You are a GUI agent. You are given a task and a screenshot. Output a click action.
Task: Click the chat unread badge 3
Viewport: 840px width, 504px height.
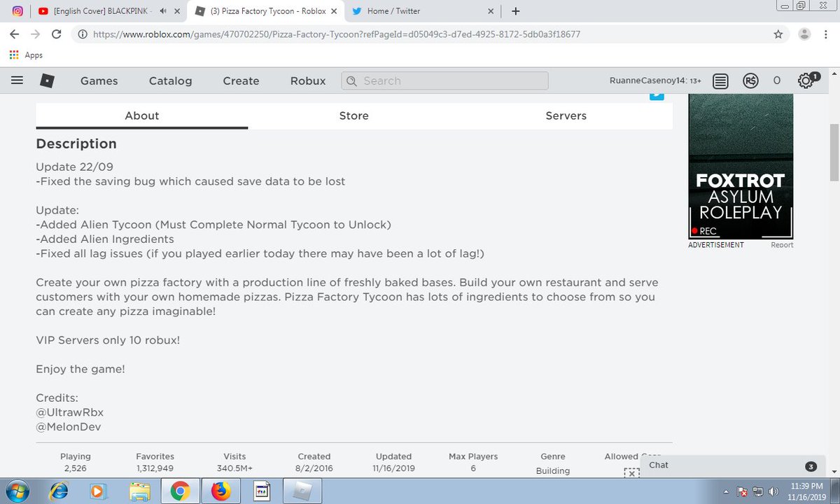811,466
